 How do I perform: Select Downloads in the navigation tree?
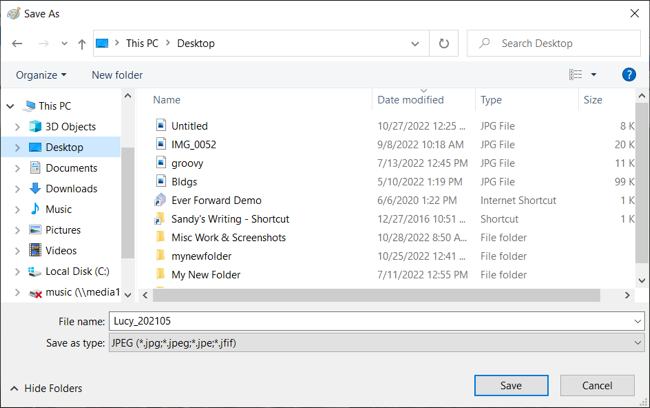(x=71, y=189)
